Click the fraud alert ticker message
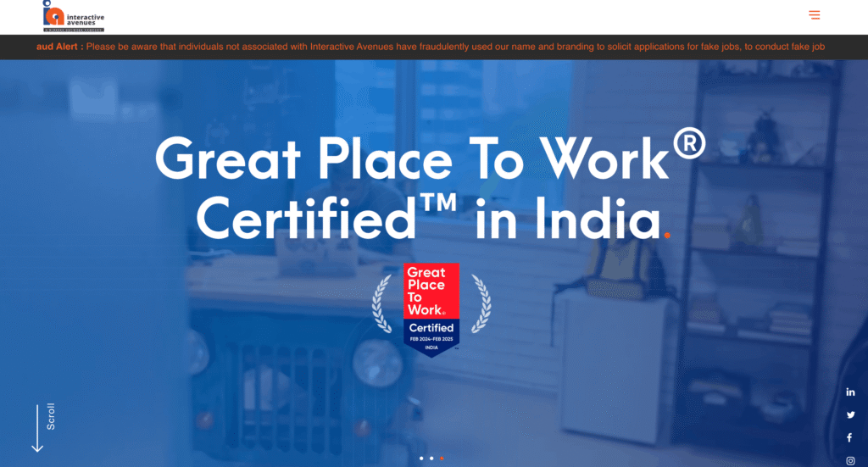 coord(455,47)
